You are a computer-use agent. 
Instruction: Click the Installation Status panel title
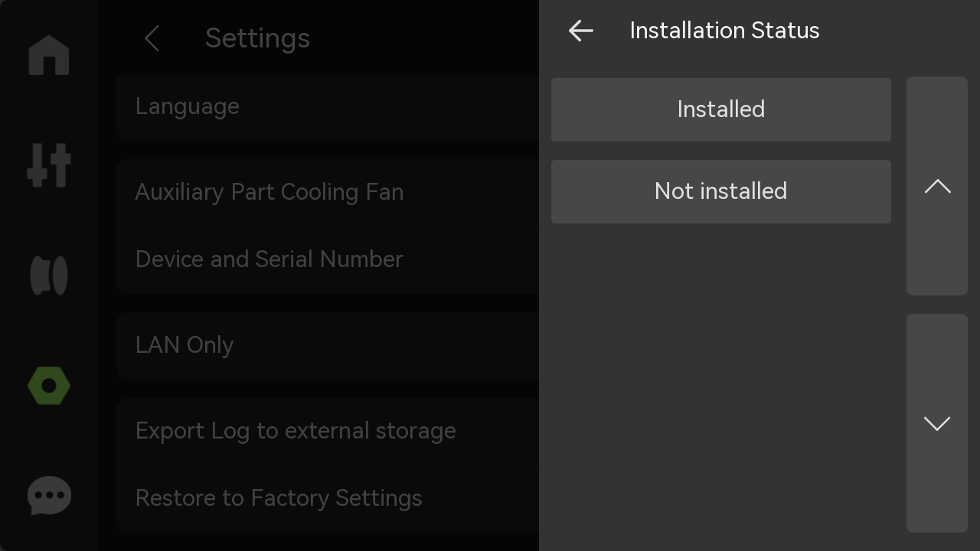(x=724, y=31)
